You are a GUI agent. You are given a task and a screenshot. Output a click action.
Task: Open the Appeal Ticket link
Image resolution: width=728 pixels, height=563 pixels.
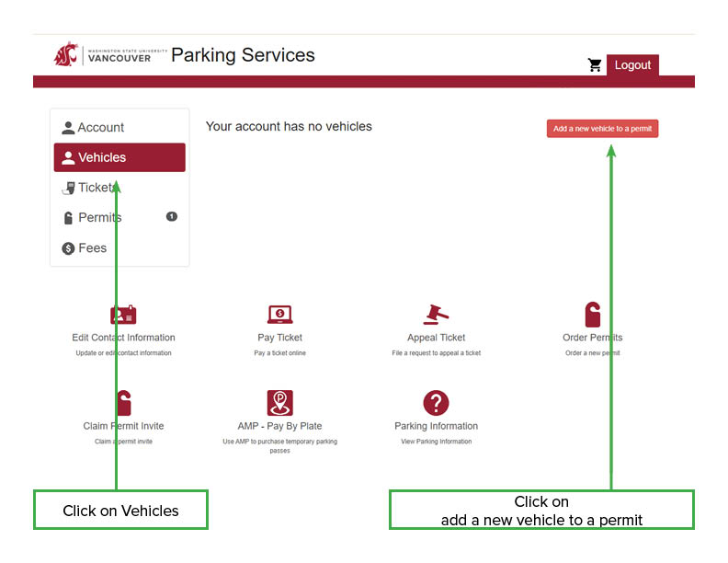point(436,338)
